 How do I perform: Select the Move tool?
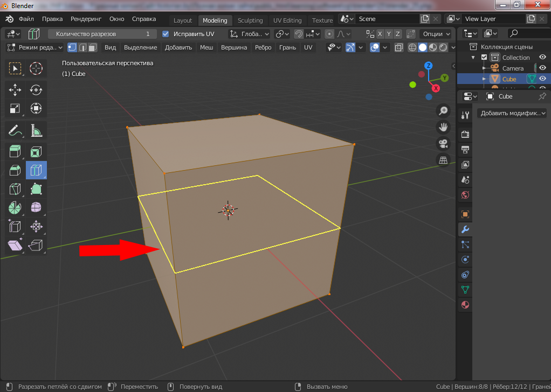(15, 90)
